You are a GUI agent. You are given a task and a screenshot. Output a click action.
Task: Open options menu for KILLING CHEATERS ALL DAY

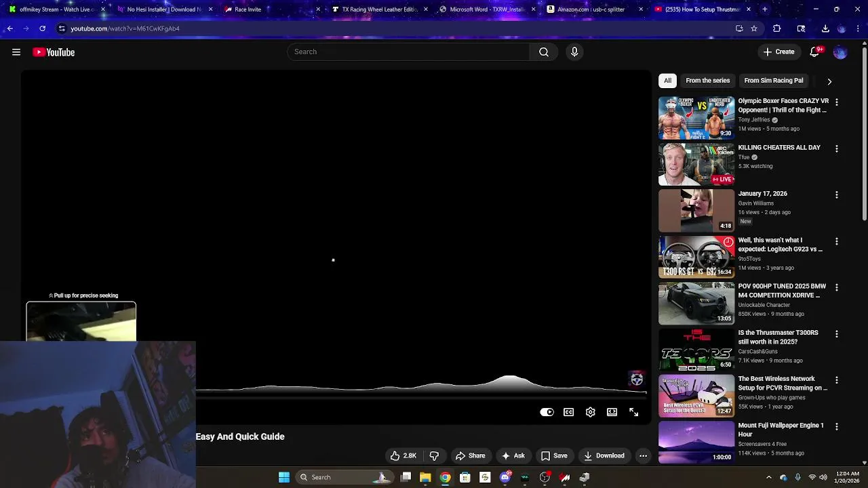pyautogui.click(x=836, y=148)
